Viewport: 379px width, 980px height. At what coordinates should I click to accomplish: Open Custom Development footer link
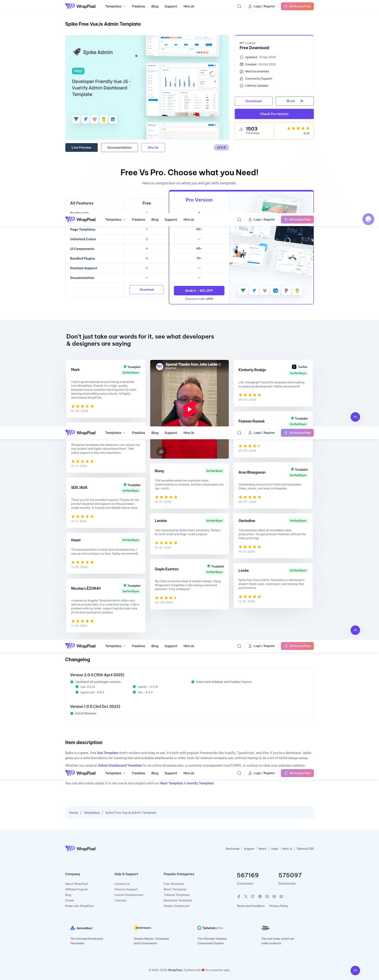[x=129, y=895]
